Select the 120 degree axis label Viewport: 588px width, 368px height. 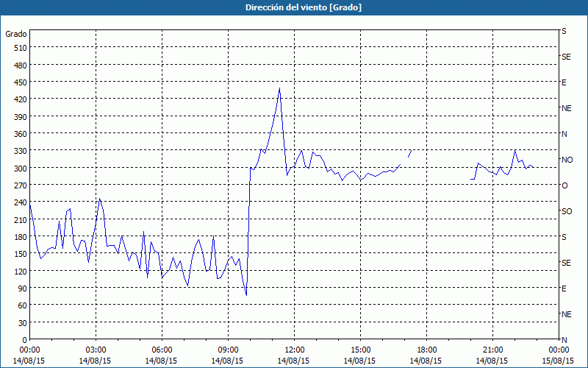pos(21,271)
